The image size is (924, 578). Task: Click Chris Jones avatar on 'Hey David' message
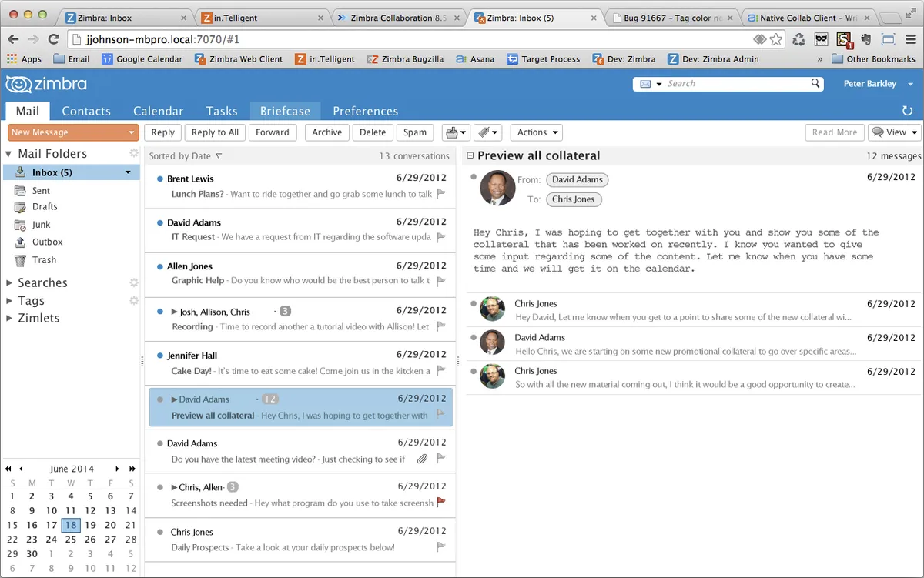492,309
